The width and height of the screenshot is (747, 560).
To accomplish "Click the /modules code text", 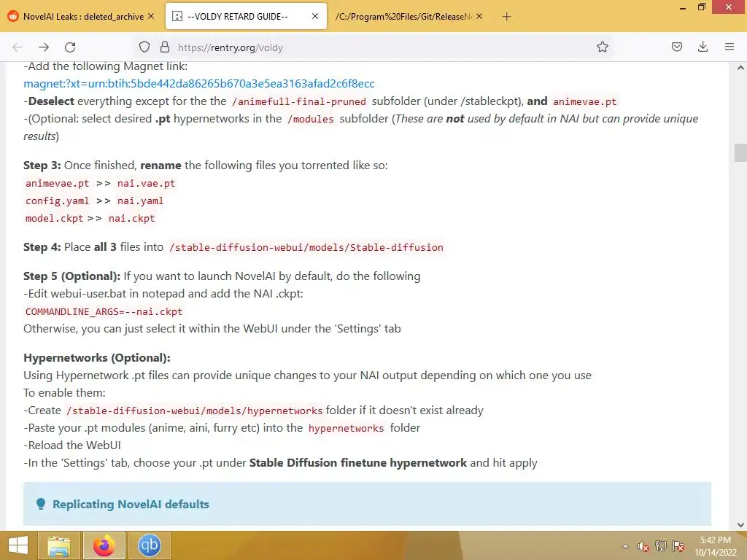I will coord(310,119).
